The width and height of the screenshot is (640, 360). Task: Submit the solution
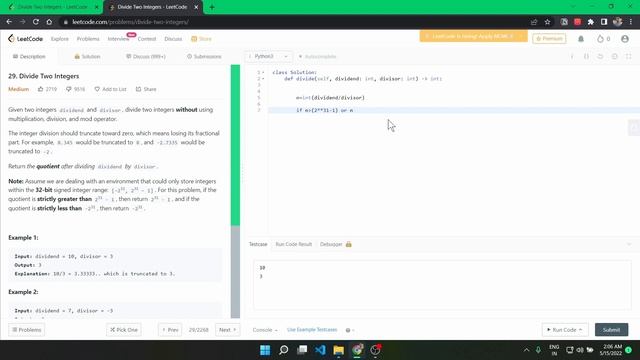tap(611, 330)
